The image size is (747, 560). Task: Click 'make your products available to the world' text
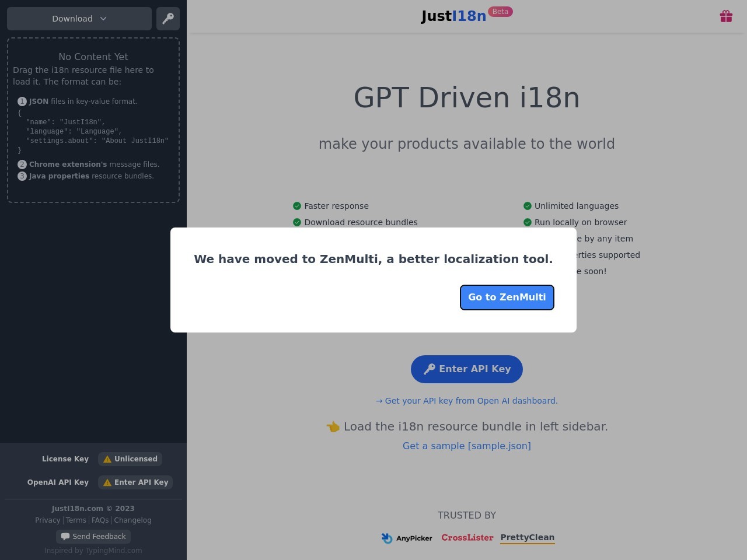pos(467,144)
